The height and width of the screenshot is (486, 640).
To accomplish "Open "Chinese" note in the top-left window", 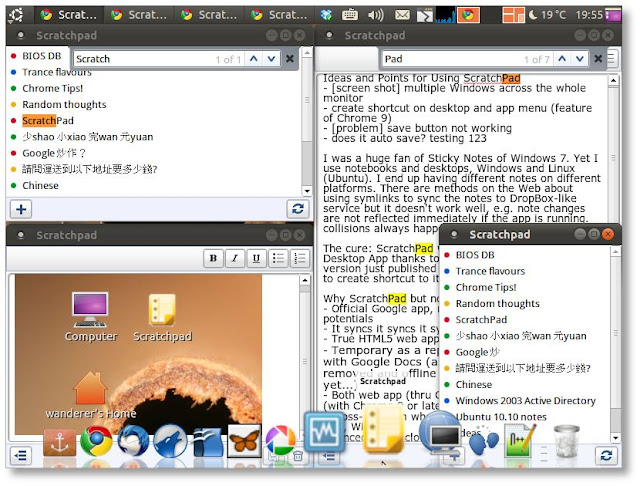I will coord(40,186).
